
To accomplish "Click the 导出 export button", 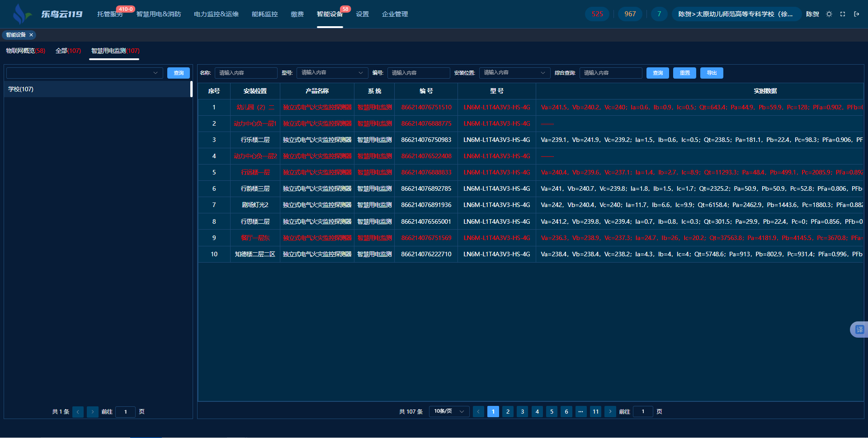I will (x=711, y=73).
